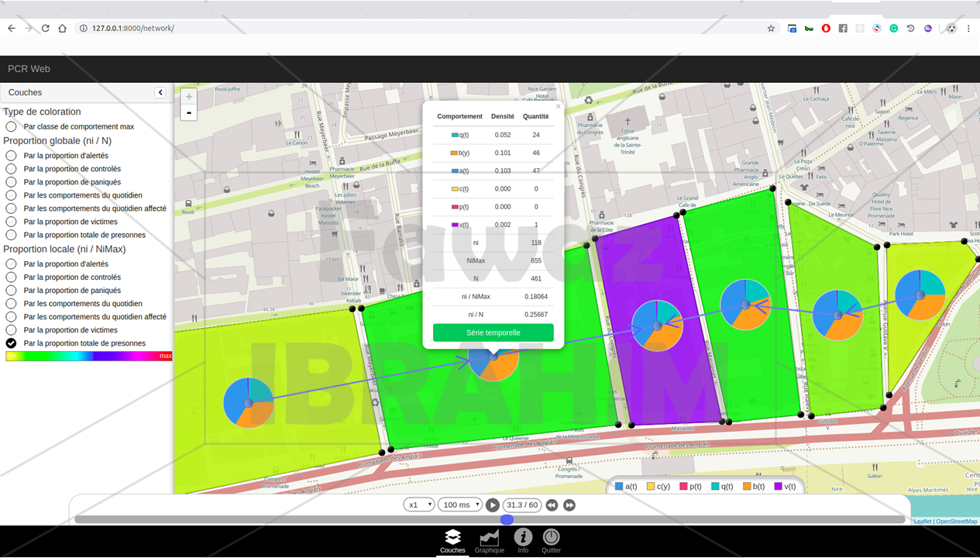The height and width of the screenshot is (558, 980).
Task: Open the x1 speed dropdown
Action: pyautogui.click(x=418, y=505)
